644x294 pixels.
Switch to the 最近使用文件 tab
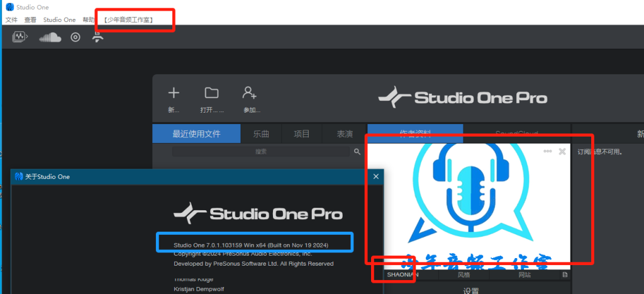(x=196, y=133)
